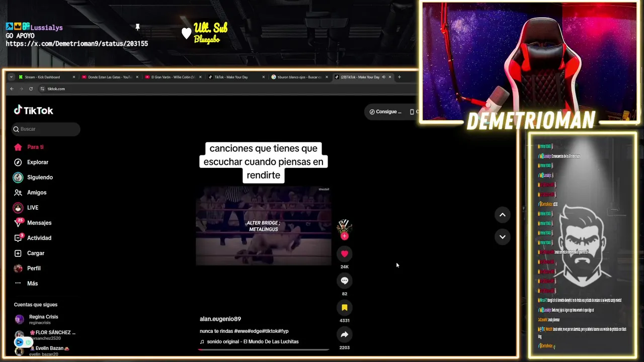Go to next video with down arrow

(502, 237)
